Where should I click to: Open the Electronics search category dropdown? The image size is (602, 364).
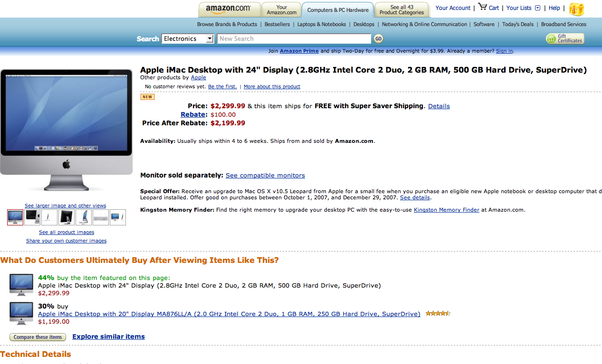(188, 39)
